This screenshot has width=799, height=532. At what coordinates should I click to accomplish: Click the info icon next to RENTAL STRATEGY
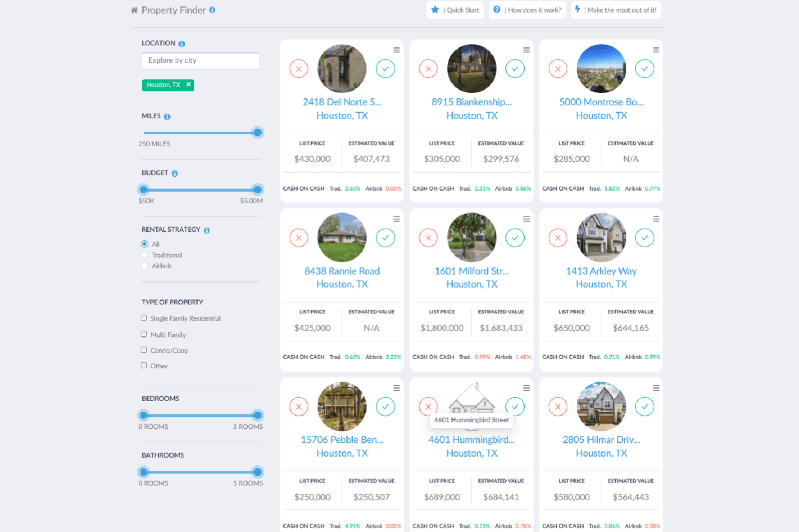tap(207, 230)
